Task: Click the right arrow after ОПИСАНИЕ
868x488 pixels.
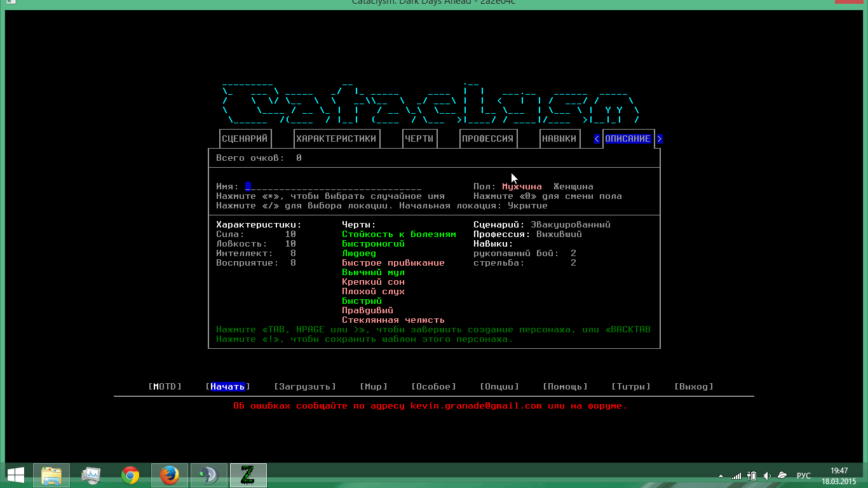Action: tap(660, 139)
